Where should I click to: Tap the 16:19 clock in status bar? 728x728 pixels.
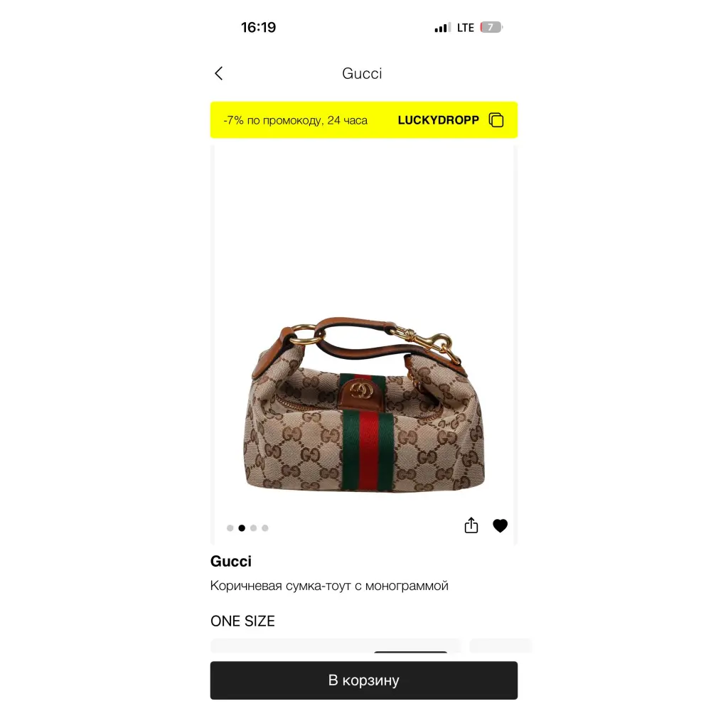[258, 28]
